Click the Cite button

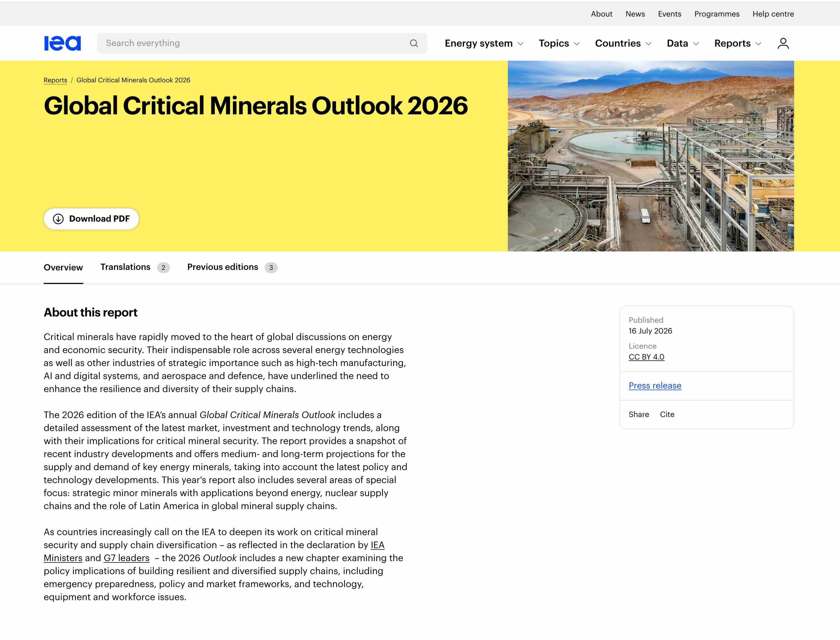667,415
